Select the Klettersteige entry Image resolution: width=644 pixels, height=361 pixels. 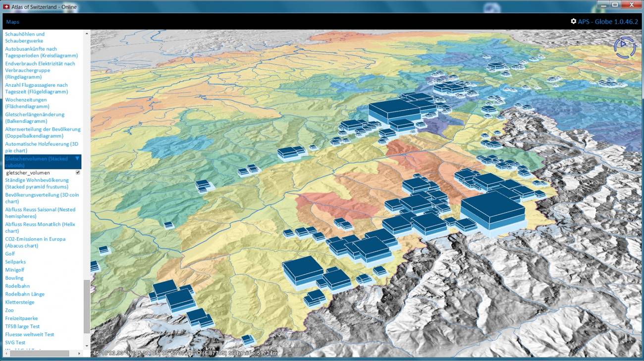pos(20,302)
